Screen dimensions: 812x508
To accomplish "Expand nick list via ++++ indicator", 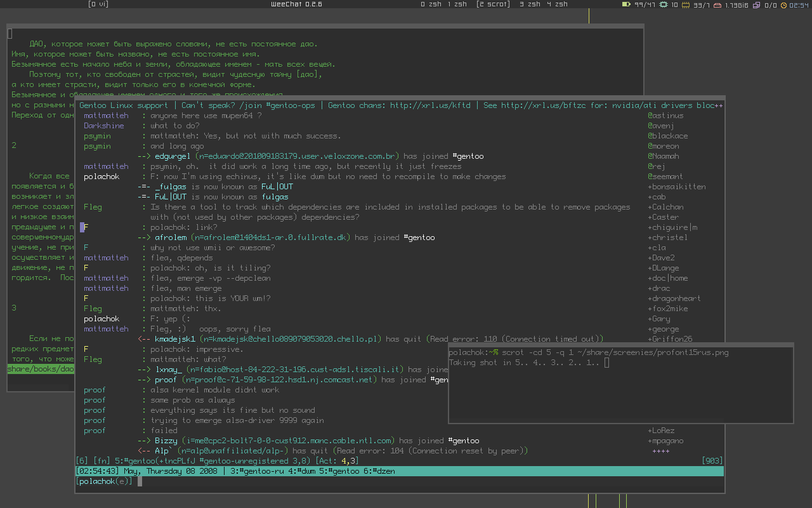I will 661,451.
